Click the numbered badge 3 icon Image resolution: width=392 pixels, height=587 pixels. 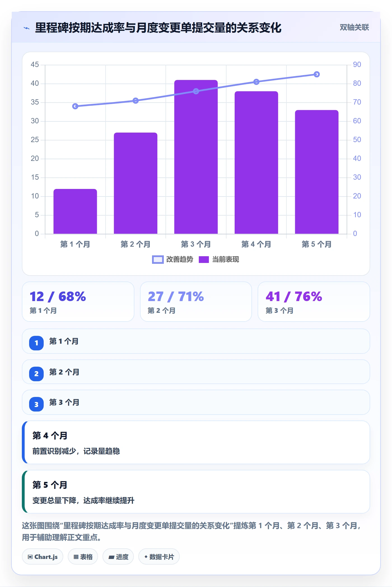pos(36,404)
